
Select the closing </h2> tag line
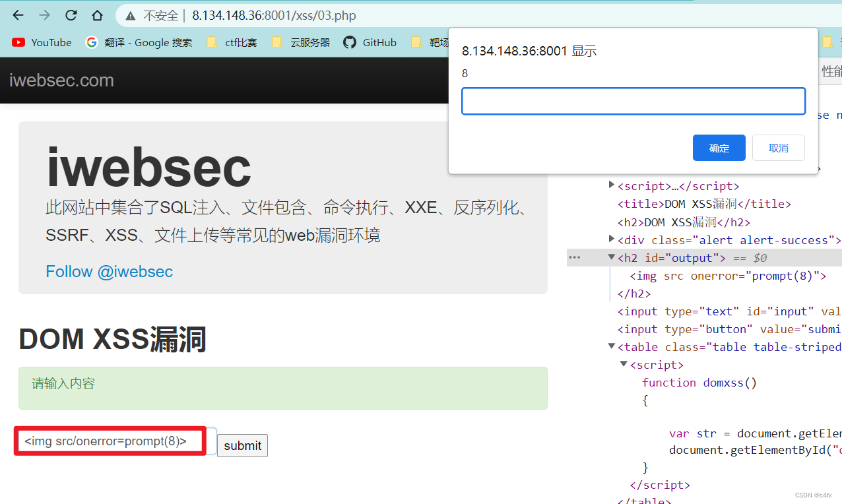[634, 294]
